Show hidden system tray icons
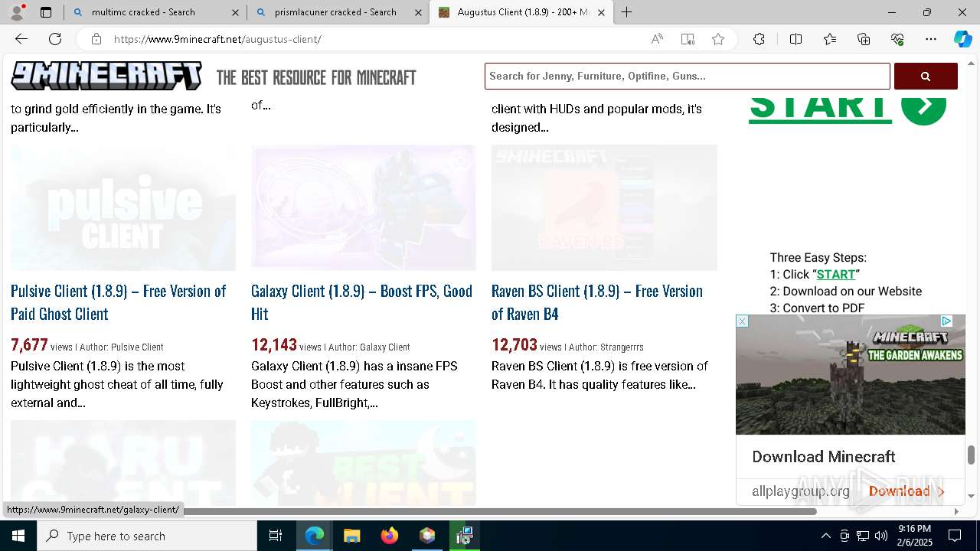The height and width of the screenshot is (551, 980). (x=825, y=536)
